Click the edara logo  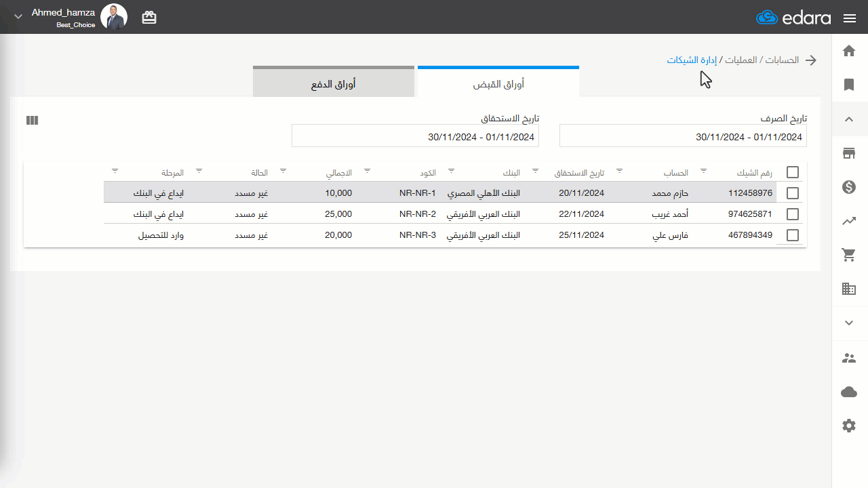point(793,18)
